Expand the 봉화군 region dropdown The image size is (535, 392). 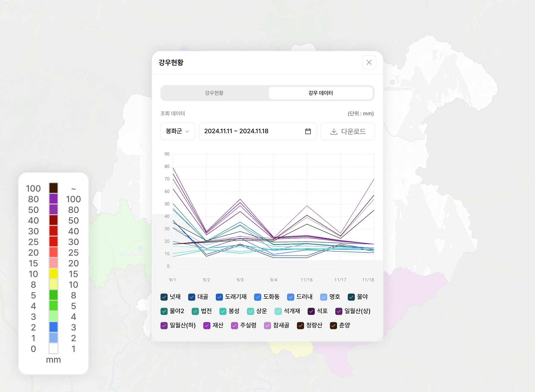(177, 131)
